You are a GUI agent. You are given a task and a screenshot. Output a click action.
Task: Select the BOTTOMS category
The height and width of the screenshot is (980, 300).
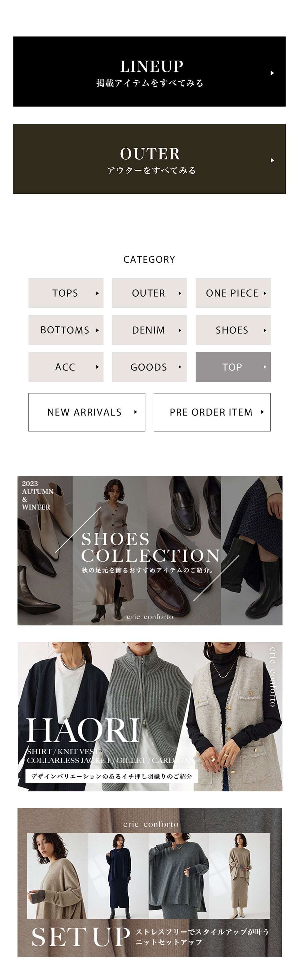[66, 330]
